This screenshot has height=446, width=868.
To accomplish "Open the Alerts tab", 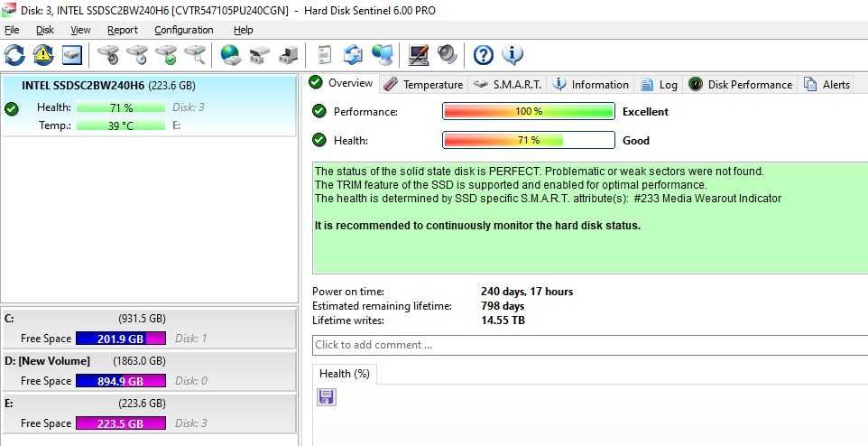I will click(826, 84).
